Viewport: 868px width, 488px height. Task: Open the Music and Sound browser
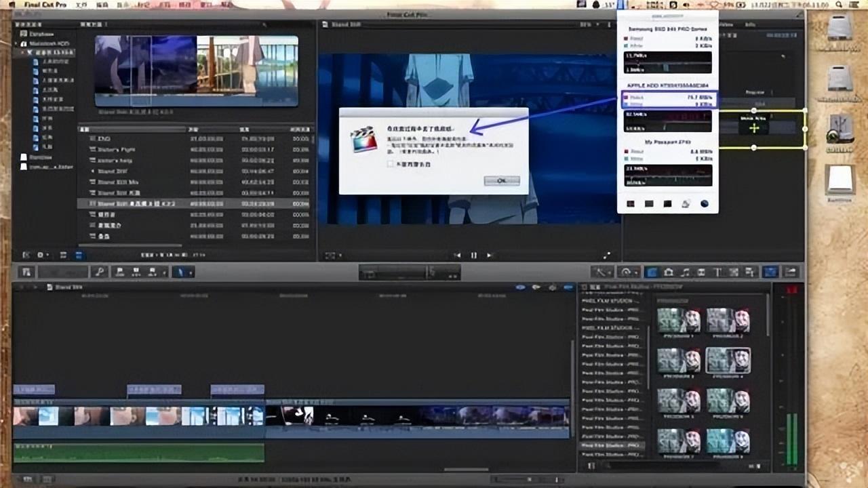(685, 272)
